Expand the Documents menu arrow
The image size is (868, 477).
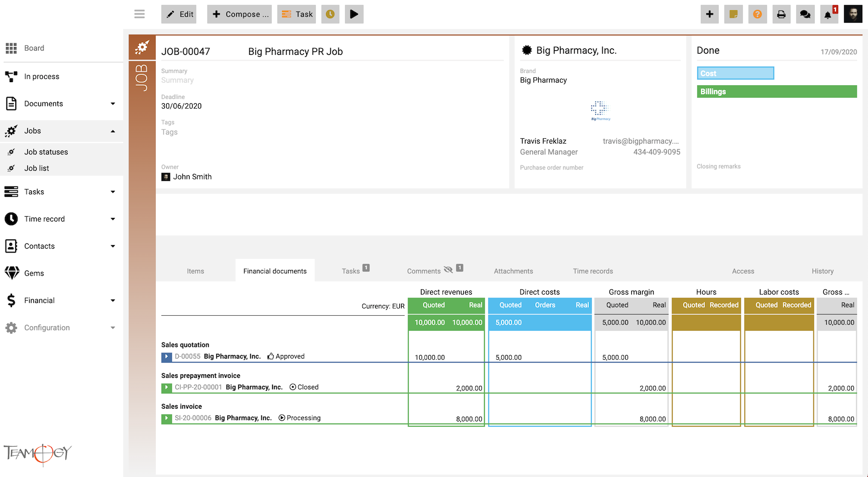[113, 104]
